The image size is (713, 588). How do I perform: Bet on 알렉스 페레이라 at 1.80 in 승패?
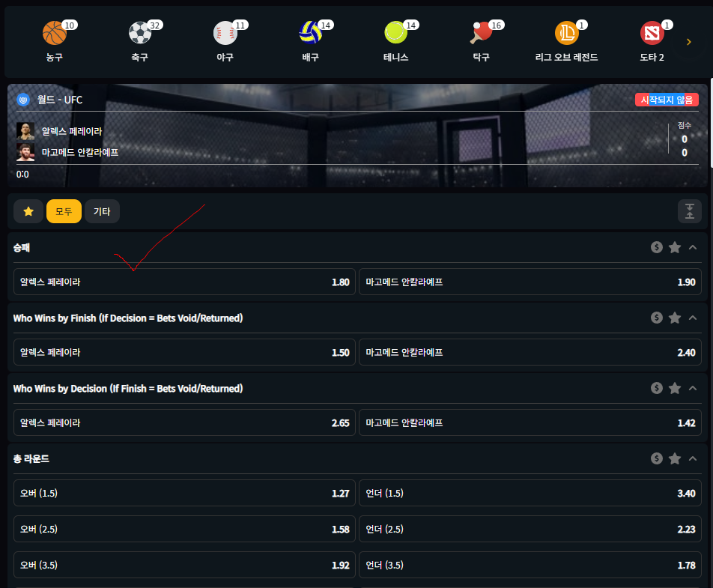(x=184, y=282)
